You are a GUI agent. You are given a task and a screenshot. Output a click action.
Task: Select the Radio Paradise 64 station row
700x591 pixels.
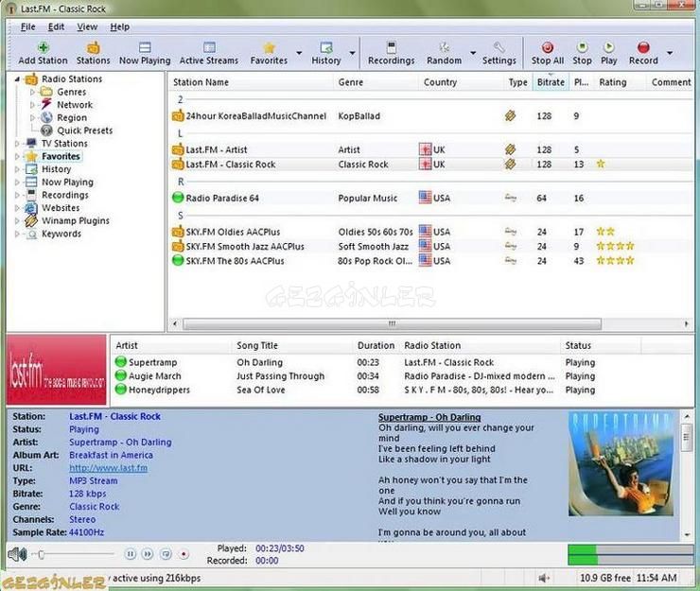click(x=222, y=199)
